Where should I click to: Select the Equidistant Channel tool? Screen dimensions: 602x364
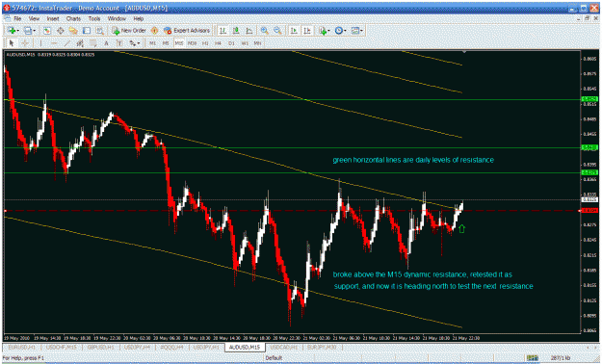80,43
